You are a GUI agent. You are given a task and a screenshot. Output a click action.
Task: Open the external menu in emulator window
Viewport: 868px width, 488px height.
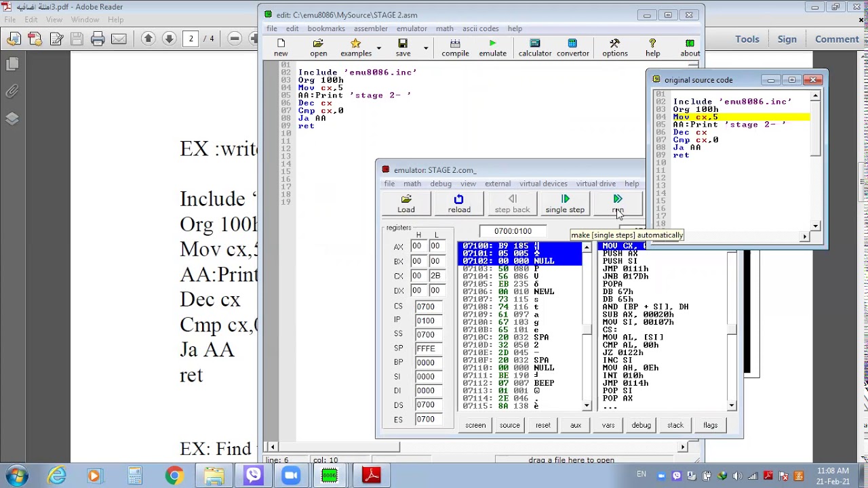tap(498, 184)
